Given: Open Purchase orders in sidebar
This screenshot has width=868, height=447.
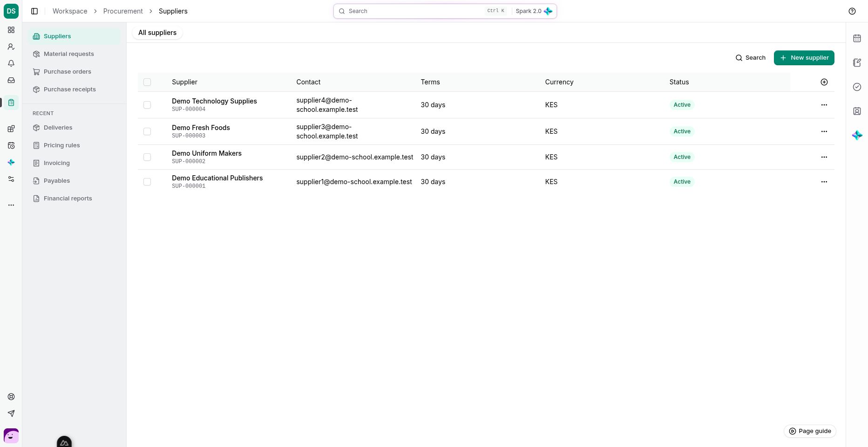Looking at the screenshot, I should pyautogui.click(x=74, y=72).
